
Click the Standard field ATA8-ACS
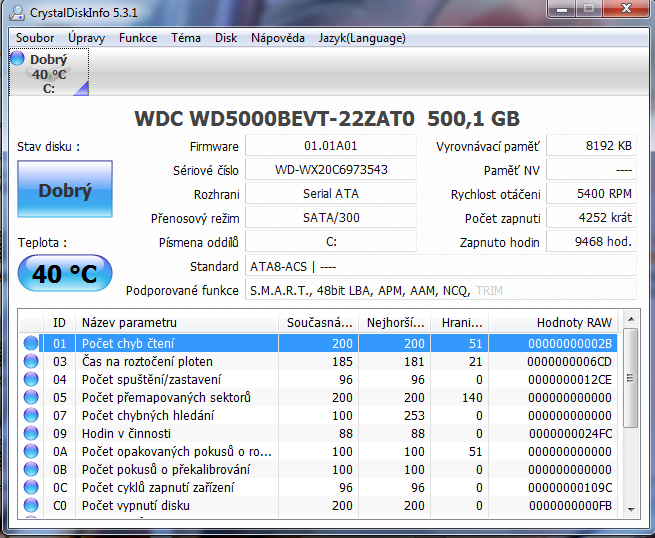pos(441,266)
